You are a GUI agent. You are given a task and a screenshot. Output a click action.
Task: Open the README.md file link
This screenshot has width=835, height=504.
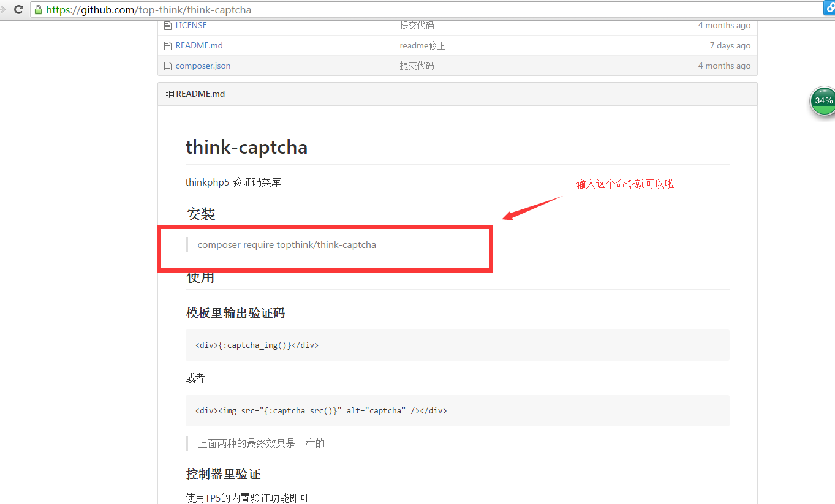tap(199, 45)
